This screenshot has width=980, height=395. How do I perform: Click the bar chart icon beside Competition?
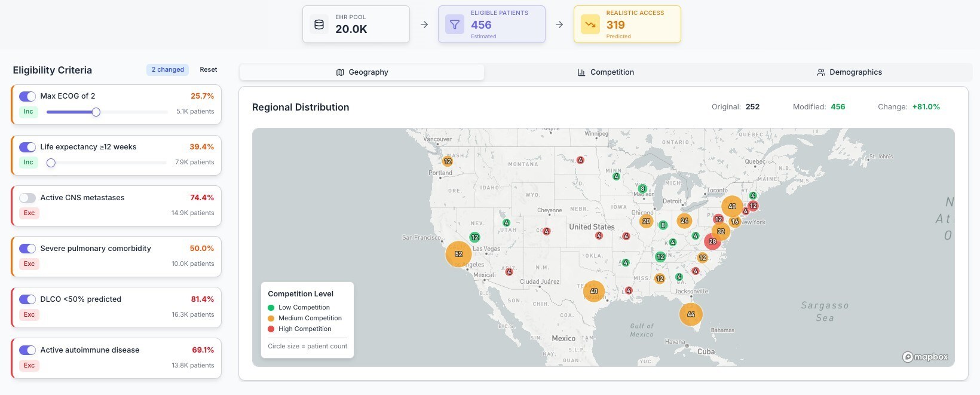(581, 72)
